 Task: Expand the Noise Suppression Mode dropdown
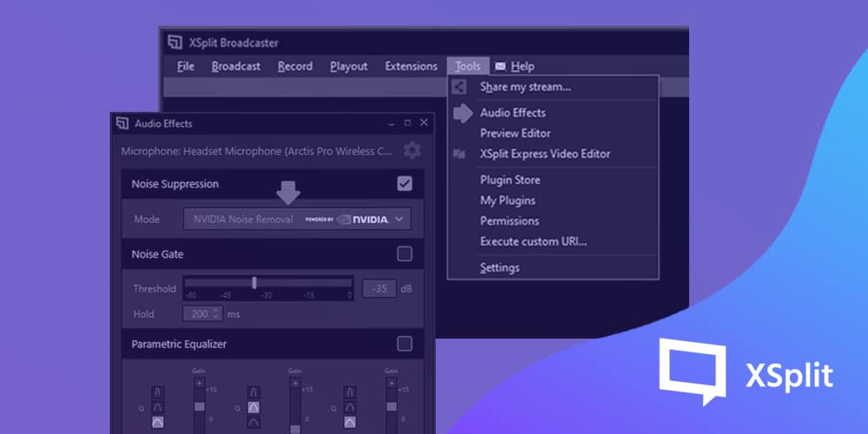[x=398, y=220]
